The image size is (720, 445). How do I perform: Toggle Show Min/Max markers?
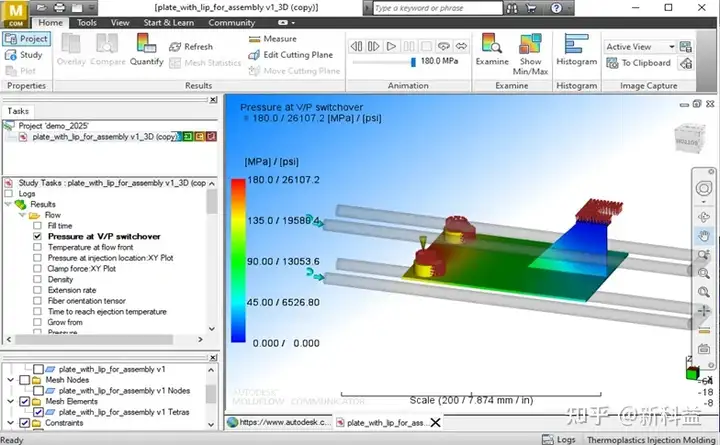tap(530, 54)
